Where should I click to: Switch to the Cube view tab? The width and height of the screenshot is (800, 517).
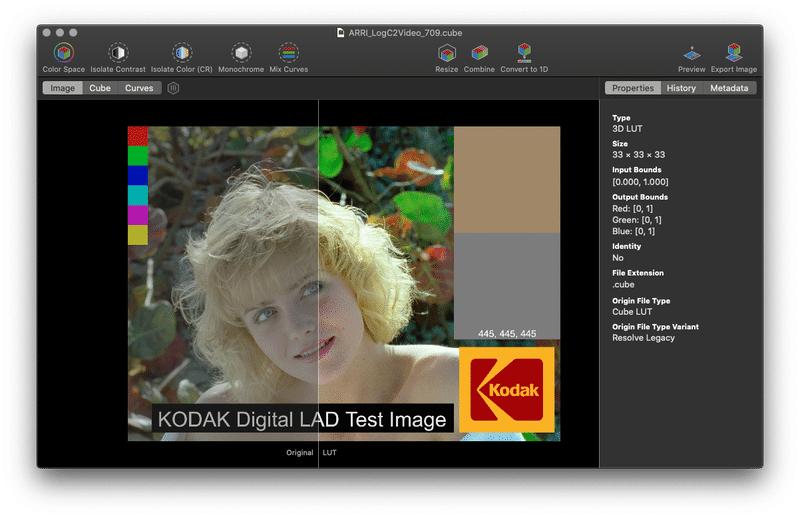(100, 88)
